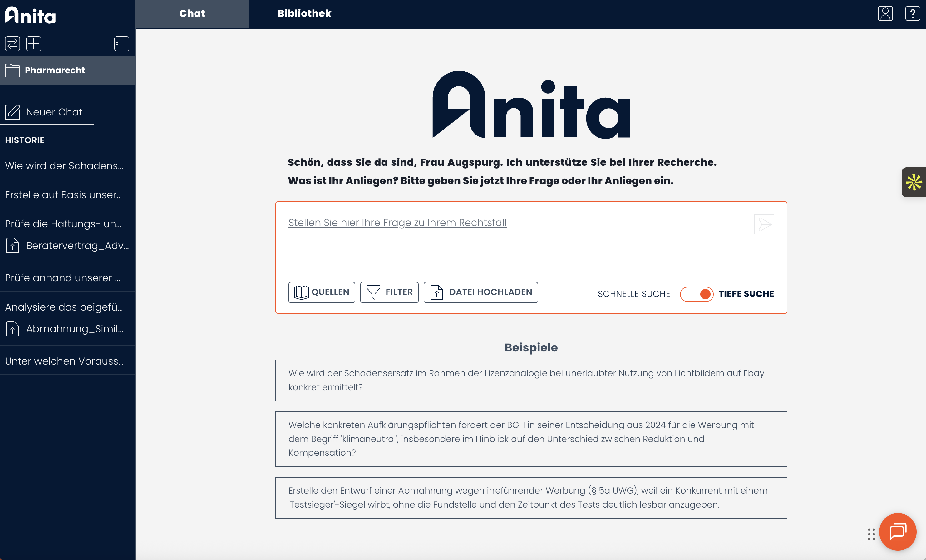This screenshot has width=926, height=560.
Task: Open attached file Abmahnung_Simil...
Action: coord(75,328)
